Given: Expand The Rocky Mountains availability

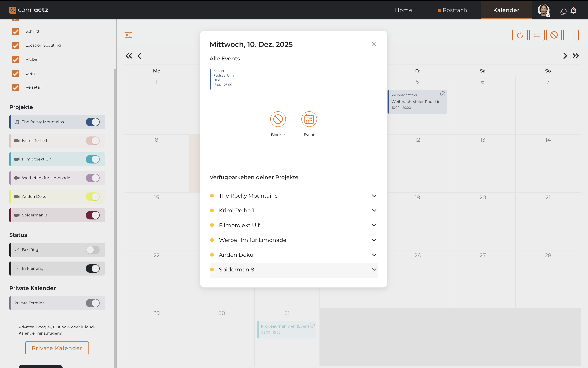Looking at the screenshot, I should click(374, 196).
